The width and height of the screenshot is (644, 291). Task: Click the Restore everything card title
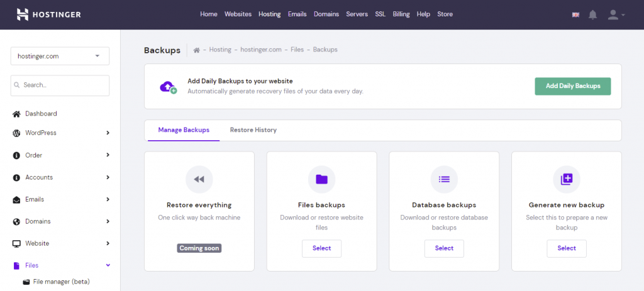199,205
